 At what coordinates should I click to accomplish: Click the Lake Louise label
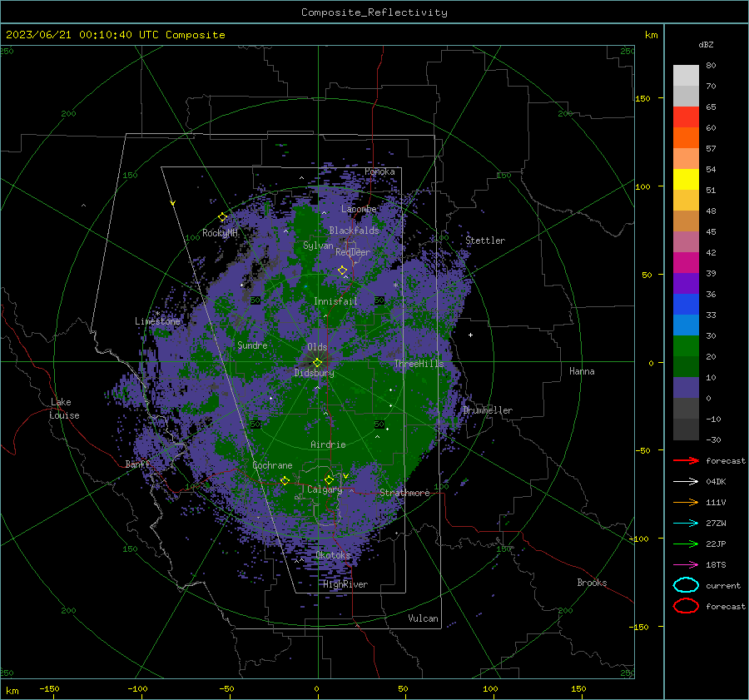coord(64,409)
